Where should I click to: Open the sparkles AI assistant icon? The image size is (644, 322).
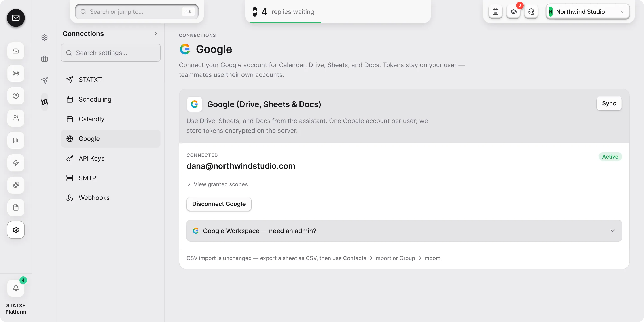16,185
